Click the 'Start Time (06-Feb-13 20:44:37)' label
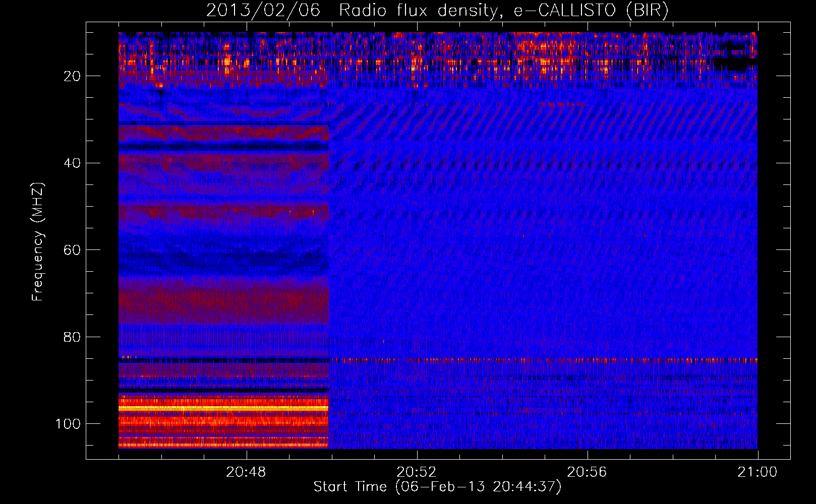The image size is (816, 504). click(437, 487)
